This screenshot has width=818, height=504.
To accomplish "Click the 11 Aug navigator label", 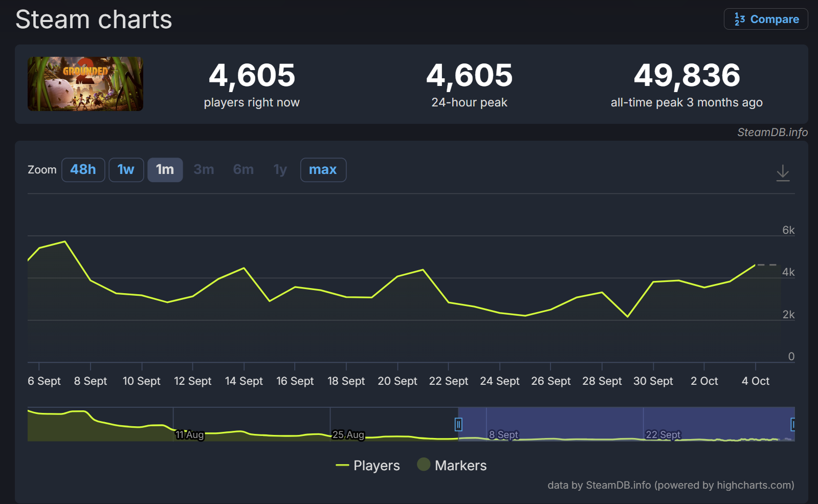I will [x=190, y=435].
